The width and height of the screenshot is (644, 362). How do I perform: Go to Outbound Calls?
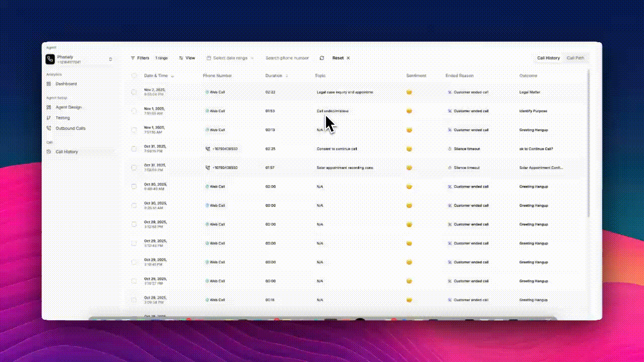(x=70, y=128)
